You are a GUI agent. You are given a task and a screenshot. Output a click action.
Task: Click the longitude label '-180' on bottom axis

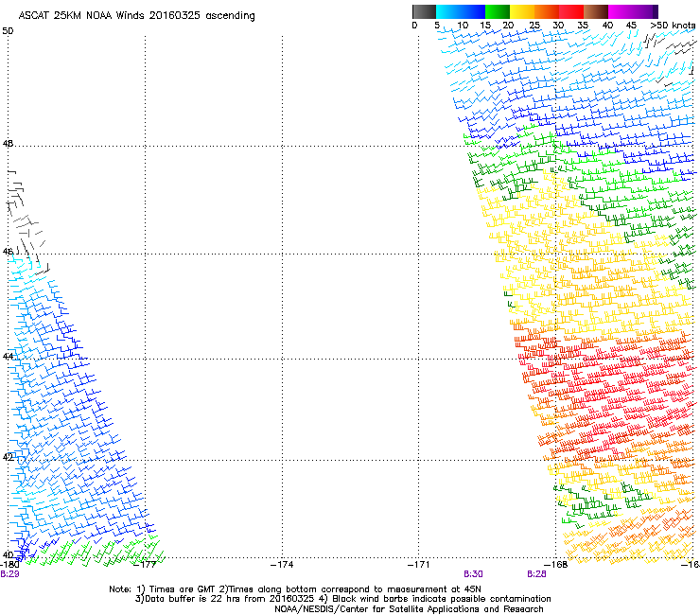tap(9, 565)
